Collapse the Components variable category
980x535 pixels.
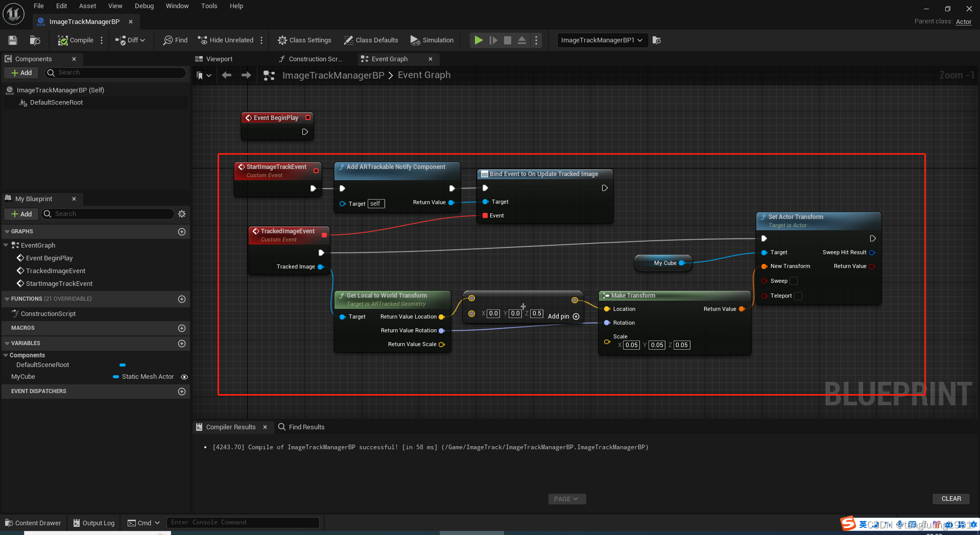6,355
